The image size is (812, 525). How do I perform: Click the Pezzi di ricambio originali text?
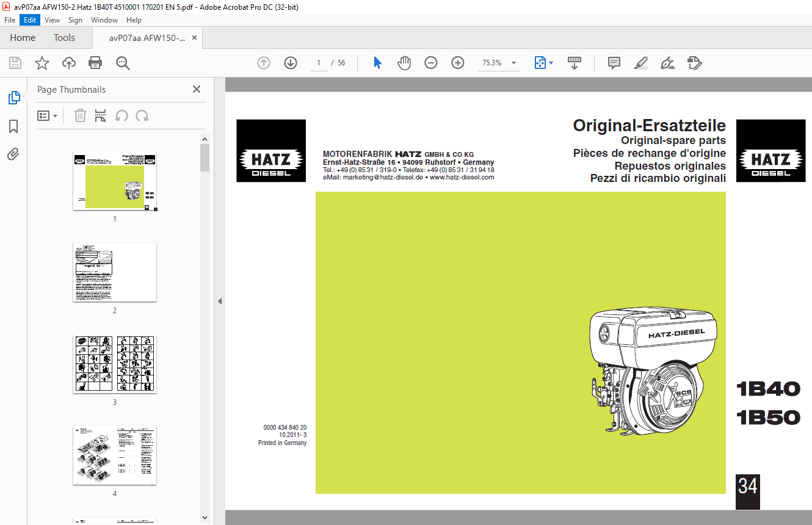[658, 178]
